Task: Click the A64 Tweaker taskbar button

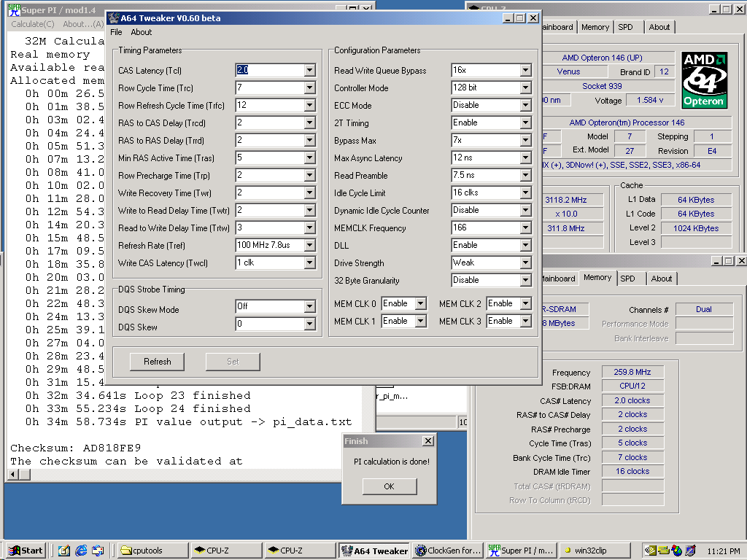Action: point(376,551)
